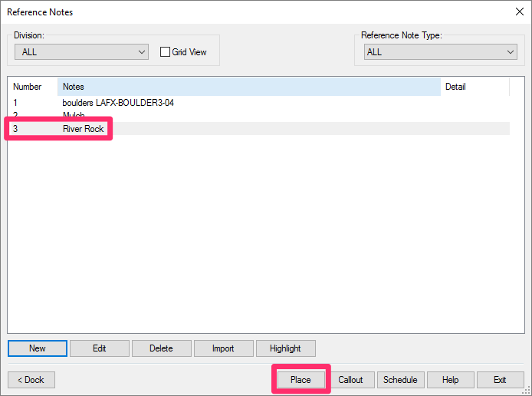Open Help for Reference Notes
Image resolution: width=532 pixels, height=396 pixels.
pyautogui.click(x=450, y=380)
